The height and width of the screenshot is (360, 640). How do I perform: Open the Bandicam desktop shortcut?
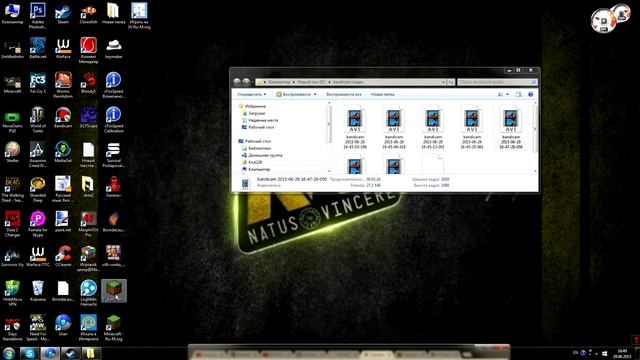click(63, 118)
